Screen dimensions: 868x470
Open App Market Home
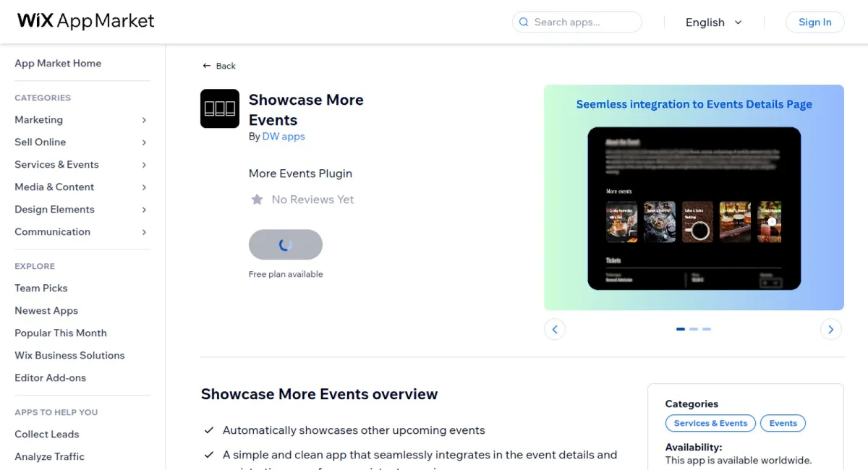point(58,64)
